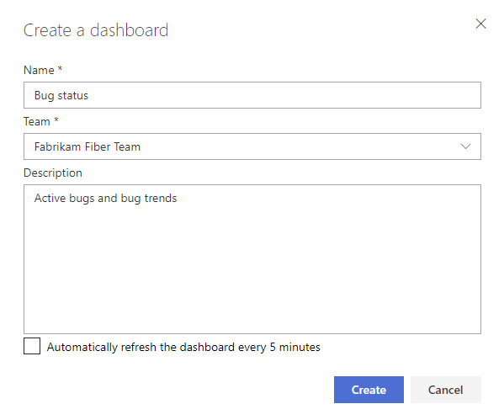
Task: Click the Create button
Action: [369, 390]
